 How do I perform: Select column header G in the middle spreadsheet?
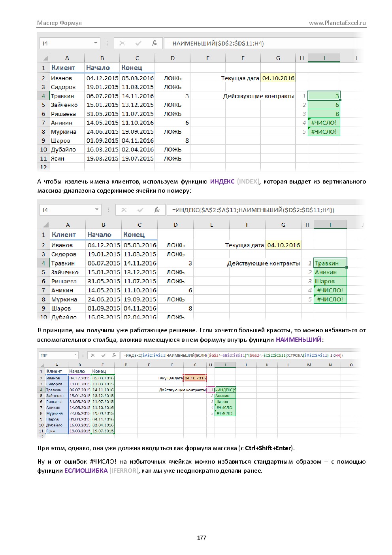(x=283, y=225)
